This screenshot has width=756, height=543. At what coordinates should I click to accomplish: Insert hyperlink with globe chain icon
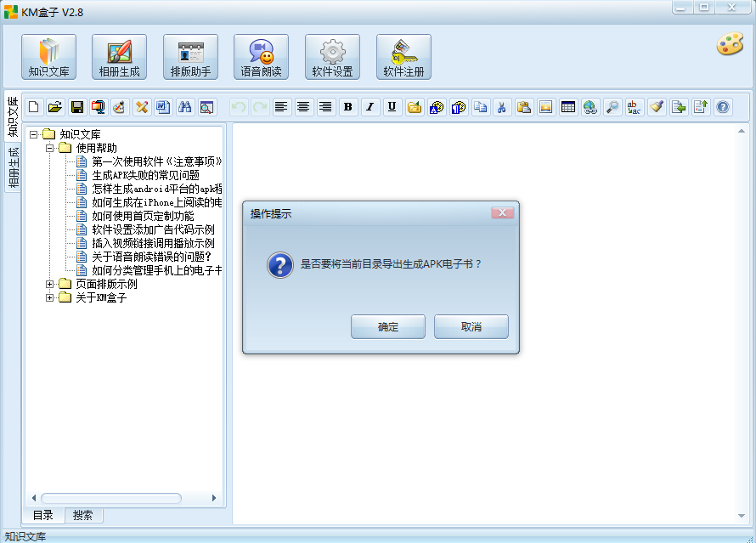click(590, 107)
